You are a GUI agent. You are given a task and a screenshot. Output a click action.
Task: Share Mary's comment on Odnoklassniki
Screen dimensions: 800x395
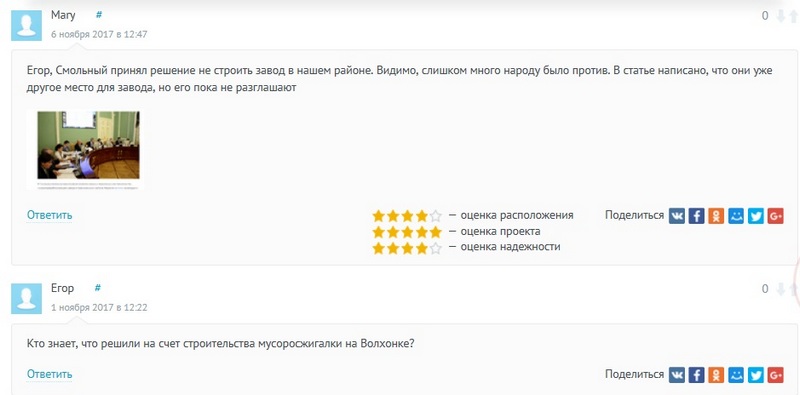click(716, 216)
